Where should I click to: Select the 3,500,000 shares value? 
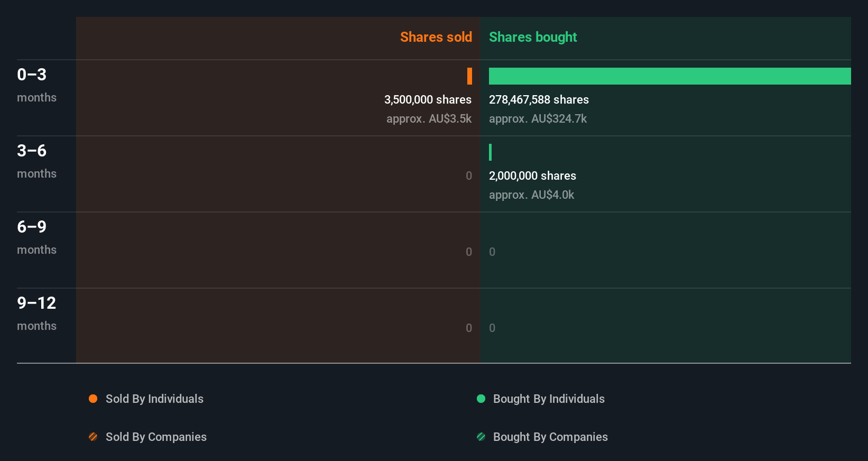coord(428,99)
